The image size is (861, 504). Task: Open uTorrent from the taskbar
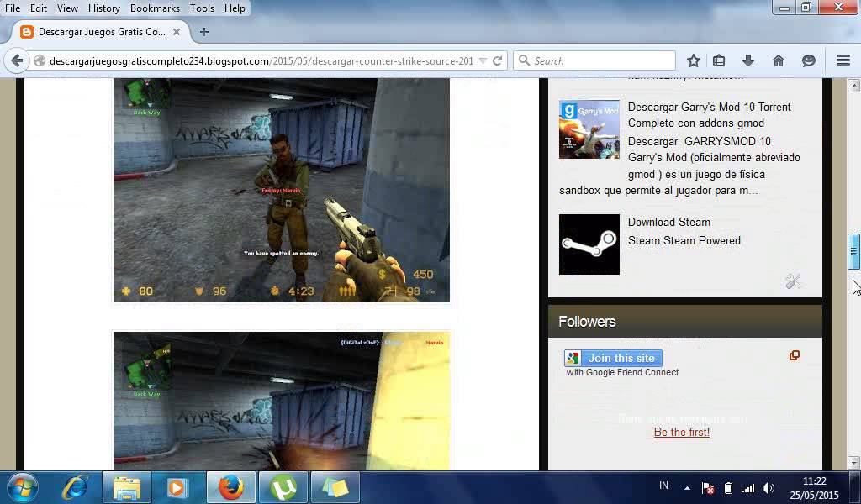click(283, 487)
